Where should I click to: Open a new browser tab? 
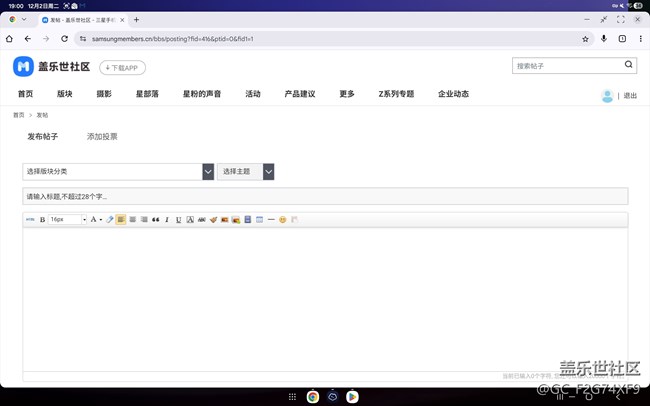(x=136, y=19)
